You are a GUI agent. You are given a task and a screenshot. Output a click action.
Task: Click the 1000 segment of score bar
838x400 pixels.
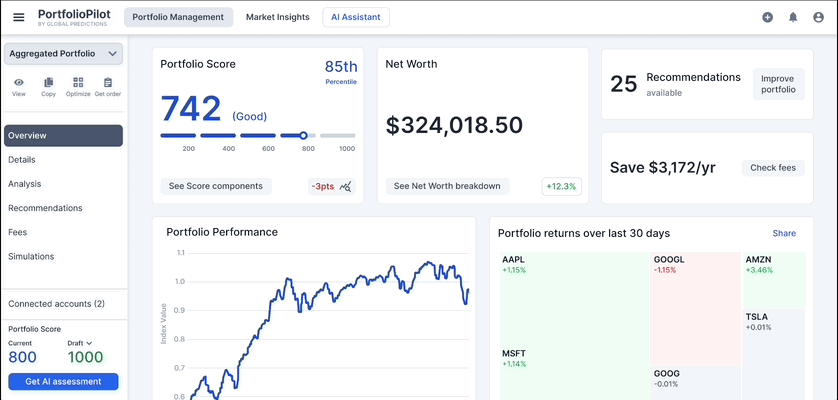[x=338, y=136]
